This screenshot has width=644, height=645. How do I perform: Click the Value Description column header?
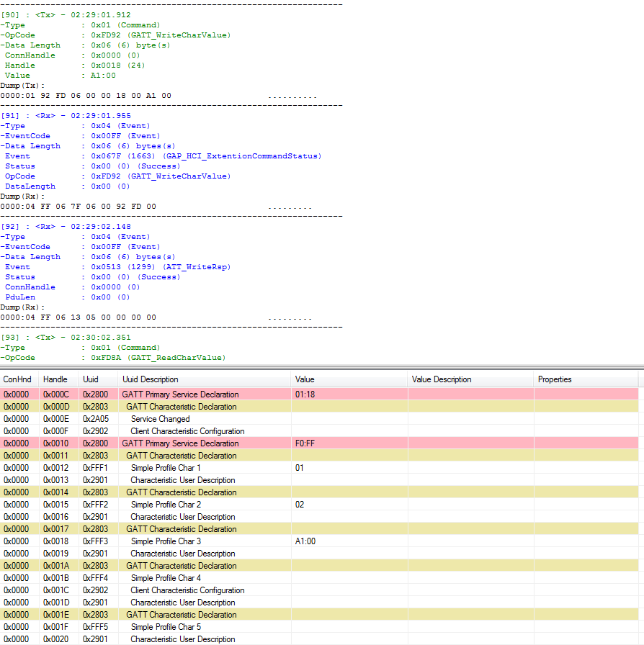470,379
